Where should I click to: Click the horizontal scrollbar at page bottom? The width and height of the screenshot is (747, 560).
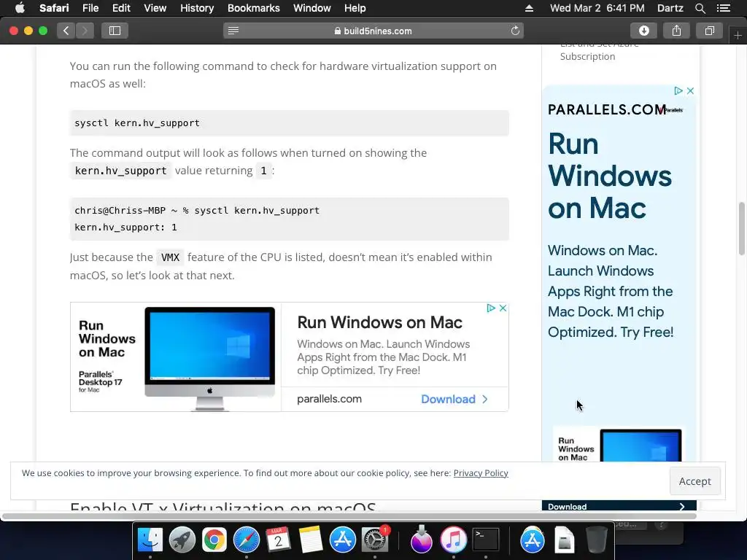point(349,516)
